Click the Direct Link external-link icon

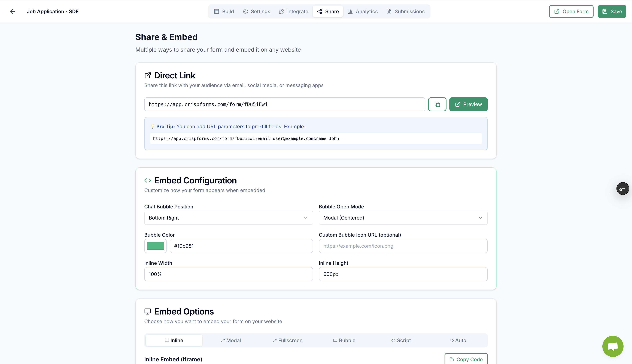[148, 76]
